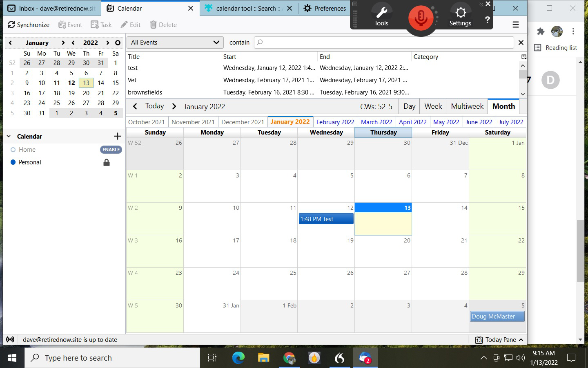Toggle Home calendar visibility circle
This screenshot has height=368, width=588.
[x=13, y=150]
